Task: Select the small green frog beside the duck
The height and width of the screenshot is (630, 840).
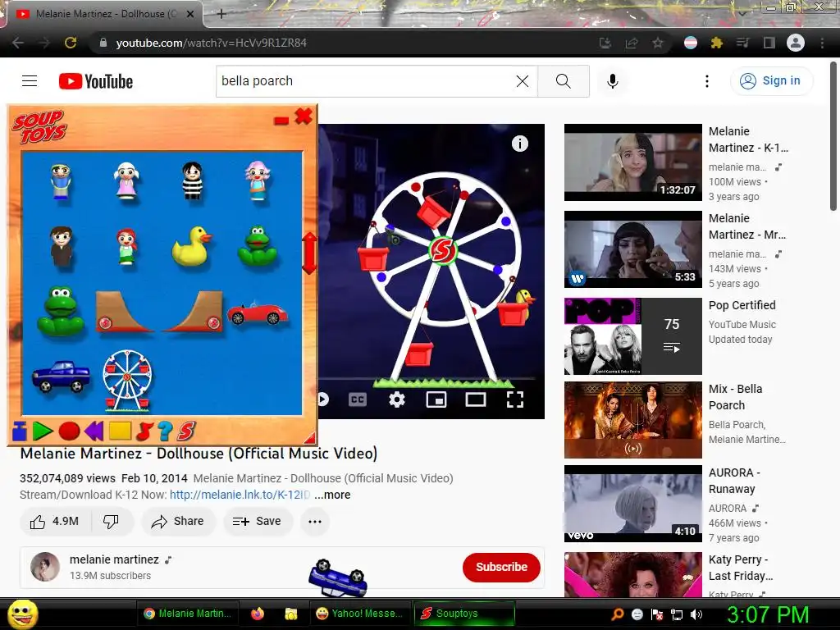Action: point(258,246)
